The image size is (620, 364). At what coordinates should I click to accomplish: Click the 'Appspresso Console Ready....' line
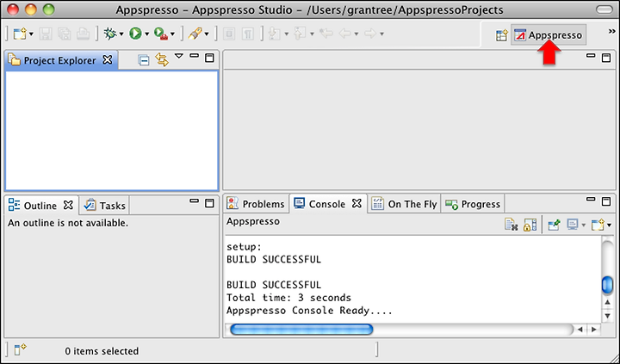tap(309, 311)
